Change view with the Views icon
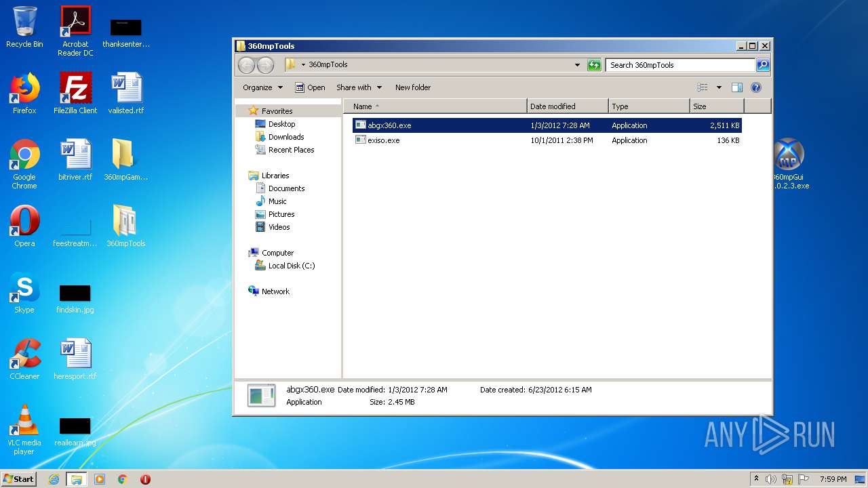 tap(703, 87)
